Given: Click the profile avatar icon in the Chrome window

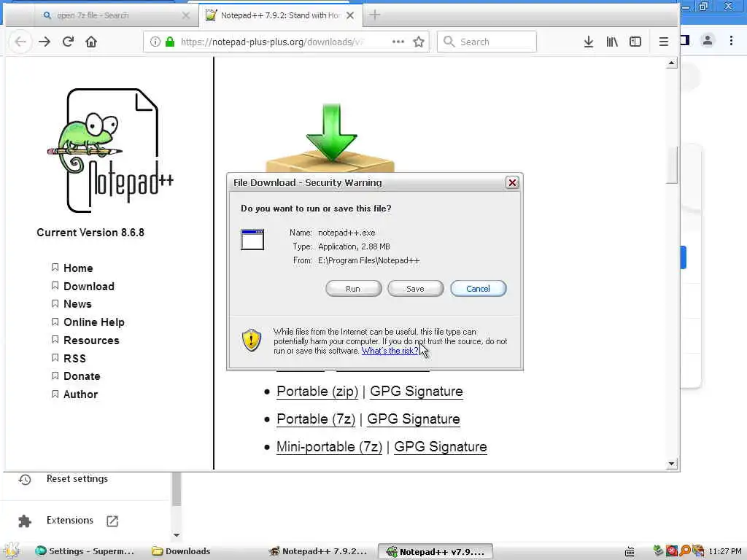Looking at the screenshot, I should [708, 41].
